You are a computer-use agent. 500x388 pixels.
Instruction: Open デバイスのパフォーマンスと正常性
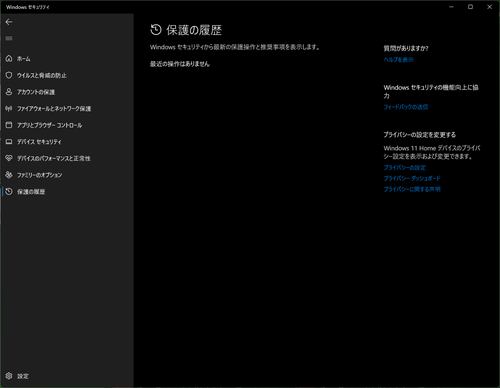pyautogui.click(x=54, y=158)
